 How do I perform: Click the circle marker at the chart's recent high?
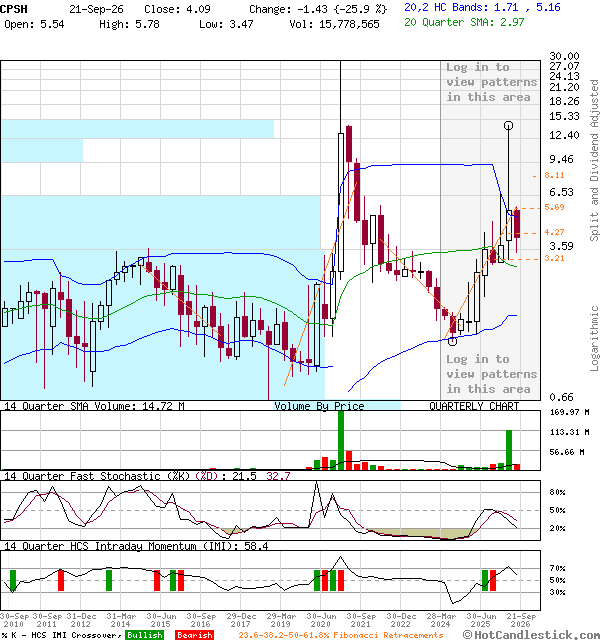508,126
